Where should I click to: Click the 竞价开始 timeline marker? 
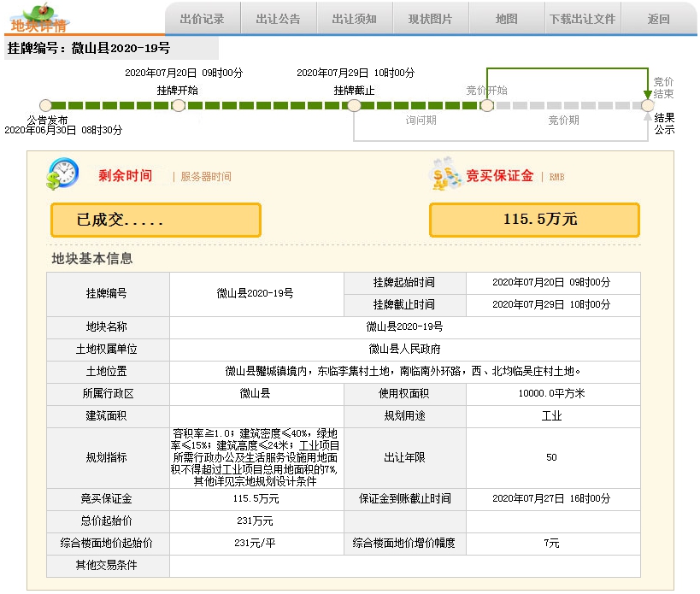click(x=487, y=105)
